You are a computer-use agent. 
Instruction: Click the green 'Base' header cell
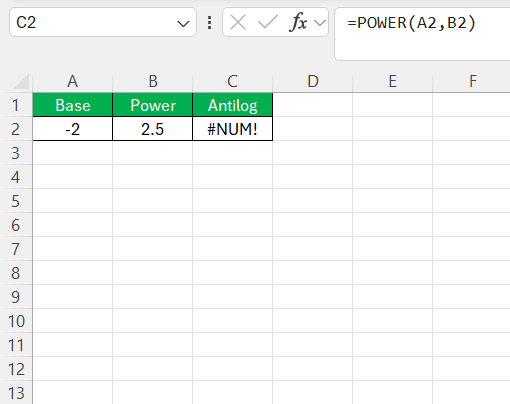coord(73,105)
